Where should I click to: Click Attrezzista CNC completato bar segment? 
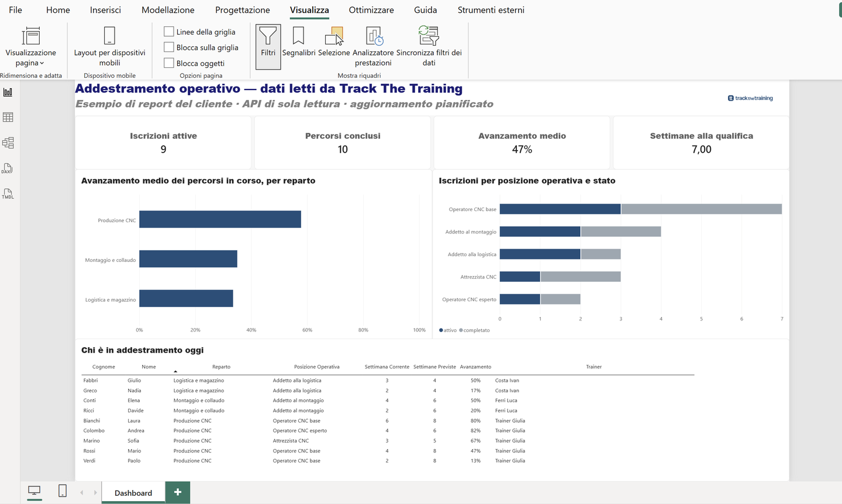(x=581, y=277)
